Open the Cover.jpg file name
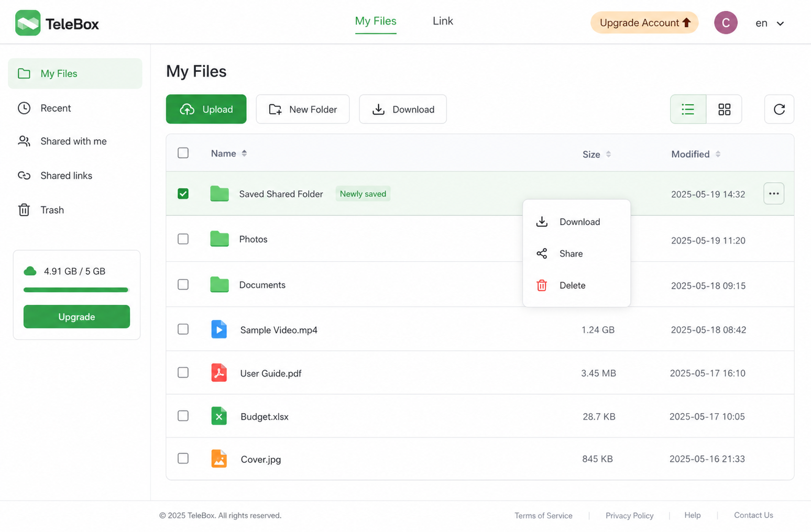 [261, 459]
